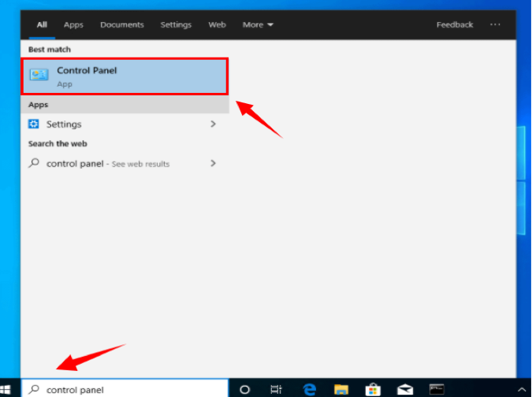Open the Mail app from taskbar
This screenshot has height=397, width=532.
[x=405, y=390]
